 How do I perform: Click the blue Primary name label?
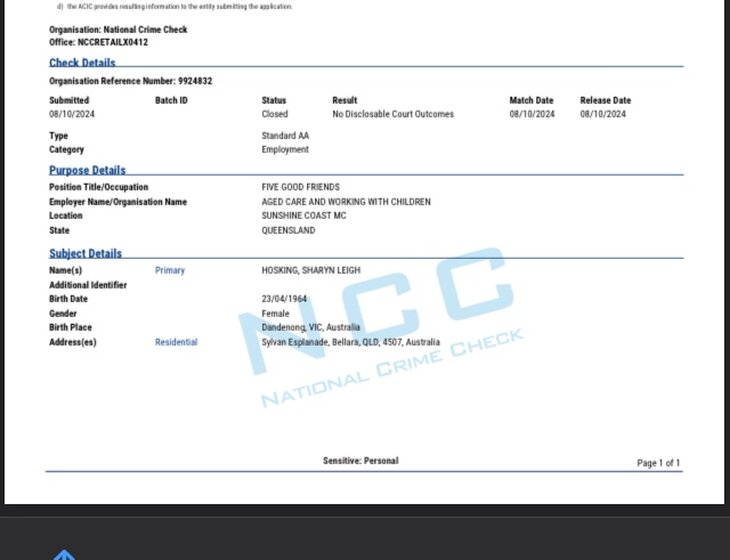point(170,271)
